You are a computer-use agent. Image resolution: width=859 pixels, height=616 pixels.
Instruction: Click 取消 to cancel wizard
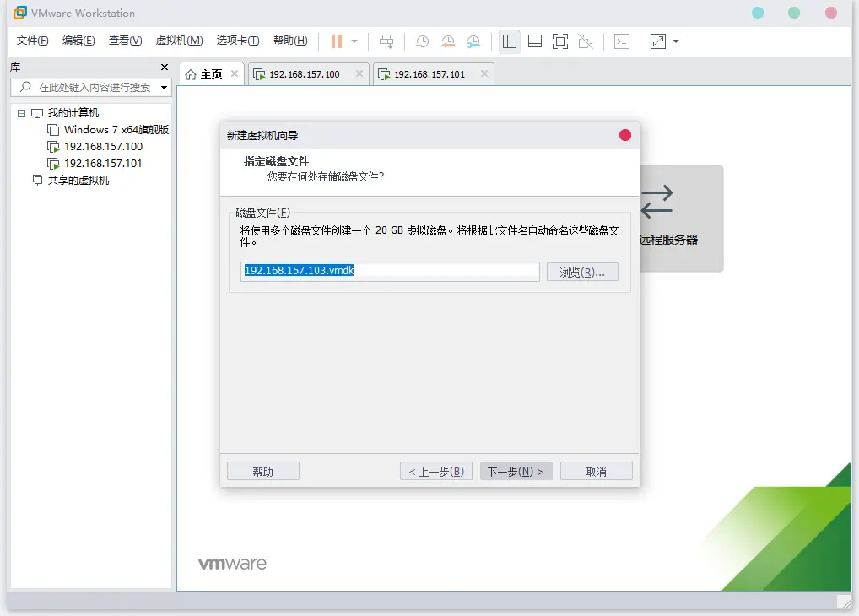(596, 472)
